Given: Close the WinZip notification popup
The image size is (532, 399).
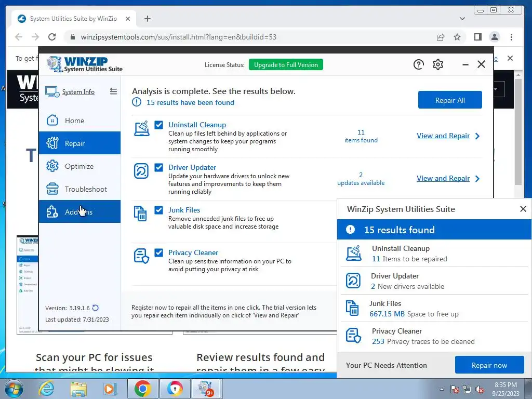Looking at the screenshot, I should 523,209.
